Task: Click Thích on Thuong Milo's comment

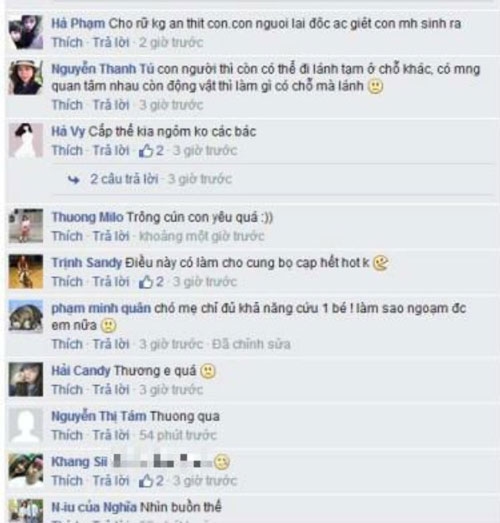Action: pyautogui.click(x=67, y=236)
